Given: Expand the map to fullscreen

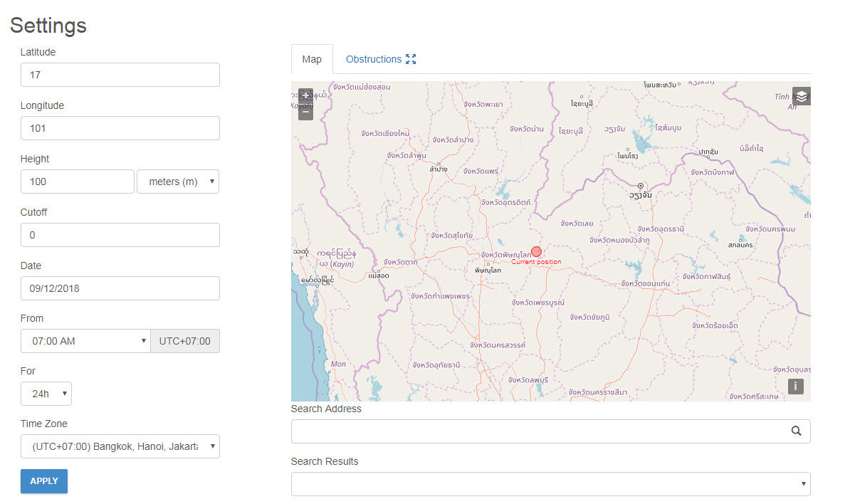Looking at the screenshot, I should pos(410,59).
